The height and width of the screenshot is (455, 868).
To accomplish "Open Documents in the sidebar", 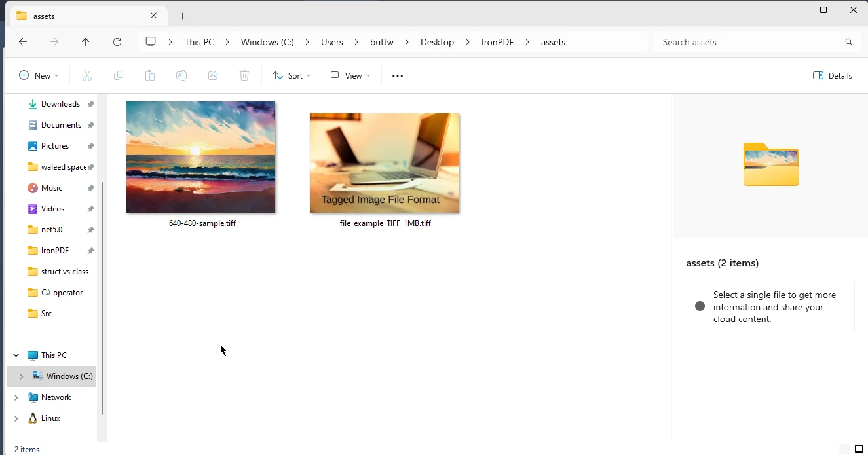I will (61, 125).
